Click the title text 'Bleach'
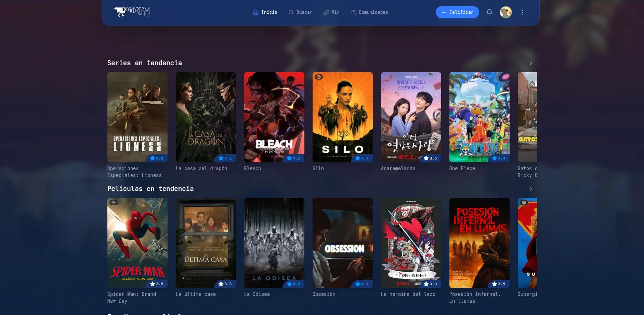 (253, 168)
